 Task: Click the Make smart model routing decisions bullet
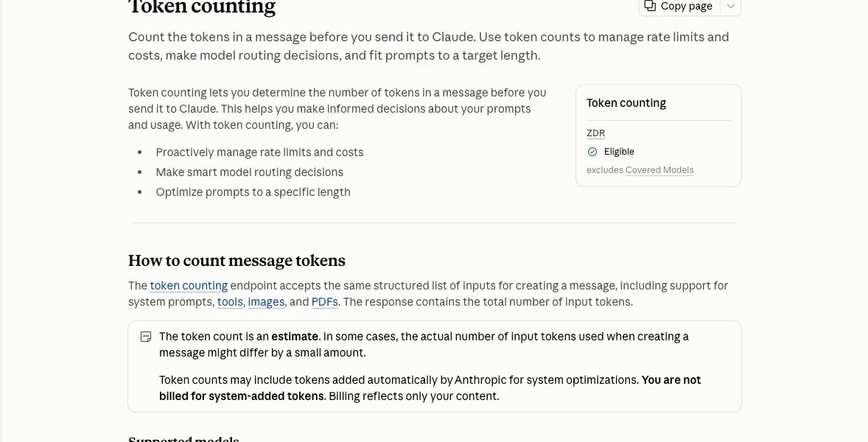249,172
